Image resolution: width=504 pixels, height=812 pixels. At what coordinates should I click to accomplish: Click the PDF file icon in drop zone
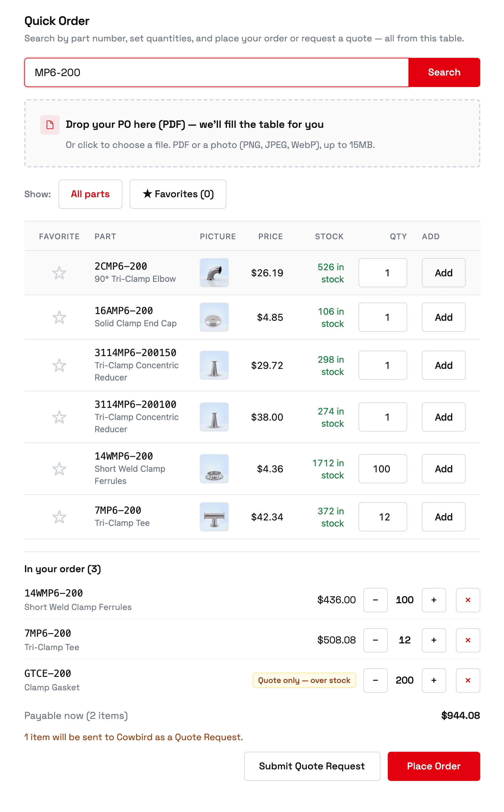50,125
